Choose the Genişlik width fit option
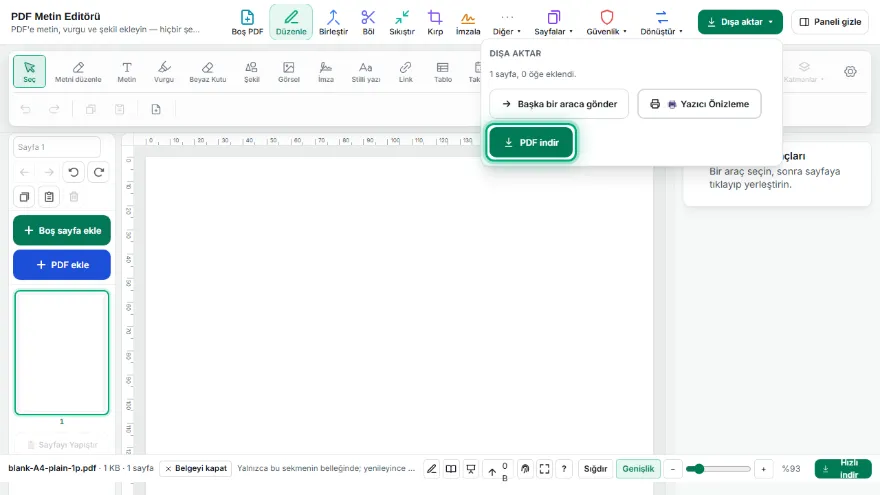Viewport: 880px width, 495px height. (638, 469)
